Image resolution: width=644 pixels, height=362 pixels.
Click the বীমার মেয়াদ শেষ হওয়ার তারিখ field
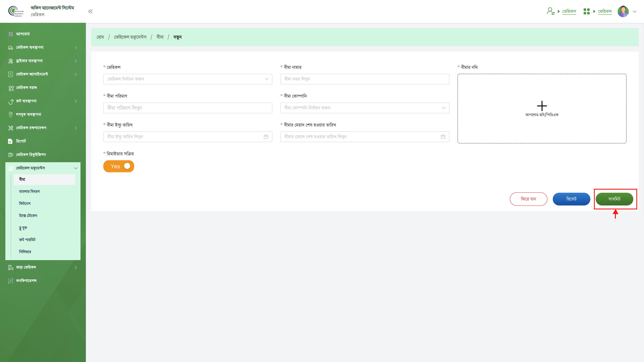(365, 137)
